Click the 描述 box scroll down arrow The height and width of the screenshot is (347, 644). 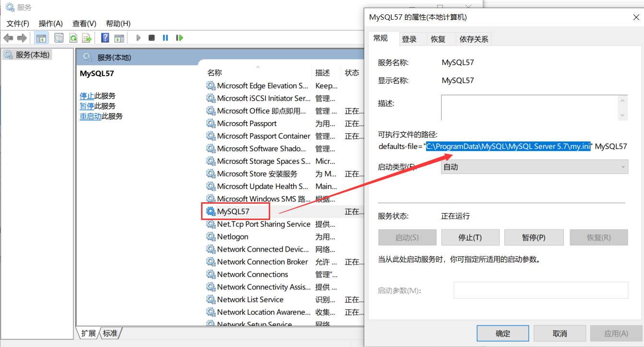623,115
